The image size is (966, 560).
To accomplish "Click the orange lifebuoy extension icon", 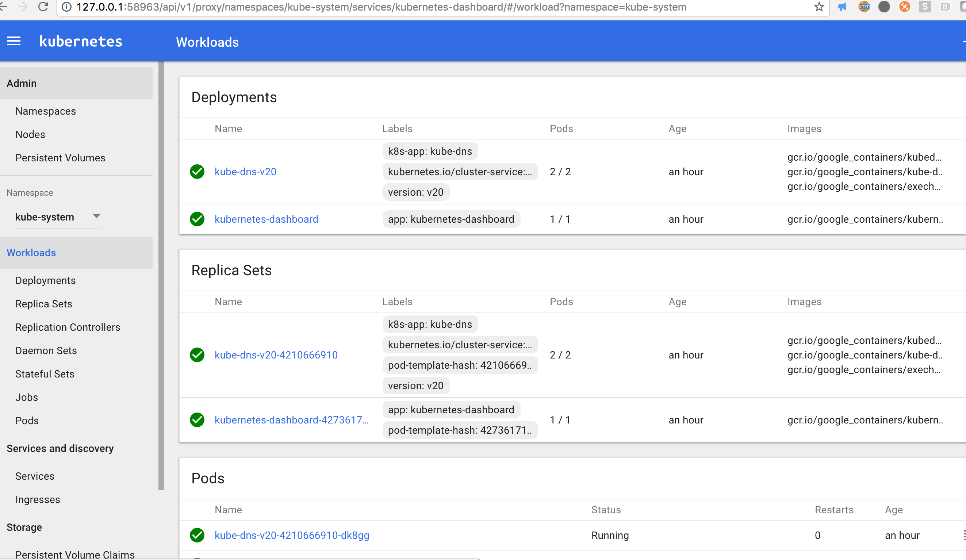I will (905, 7).
